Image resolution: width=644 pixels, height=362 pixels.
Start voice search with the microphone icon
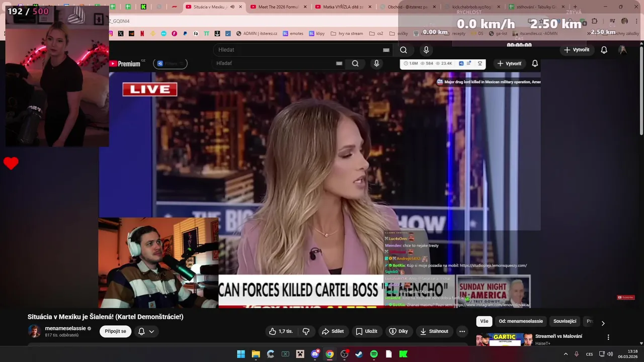426,50
